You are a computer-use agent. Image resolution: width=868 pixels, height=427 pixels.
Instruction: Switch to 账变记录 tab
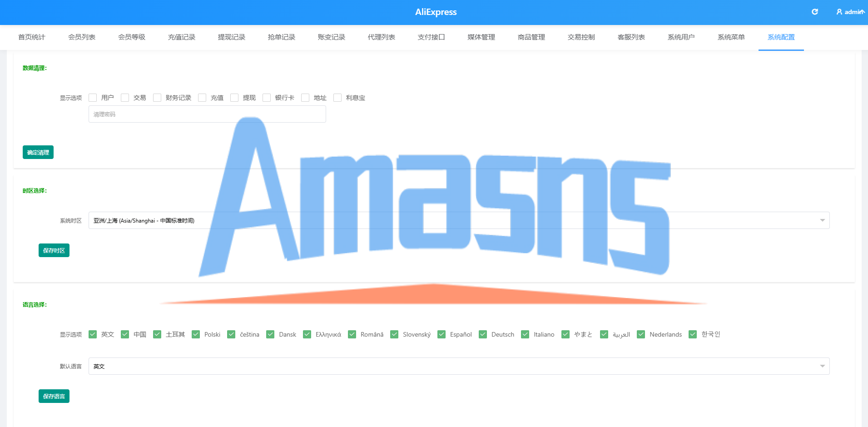(x=332, y=37)
